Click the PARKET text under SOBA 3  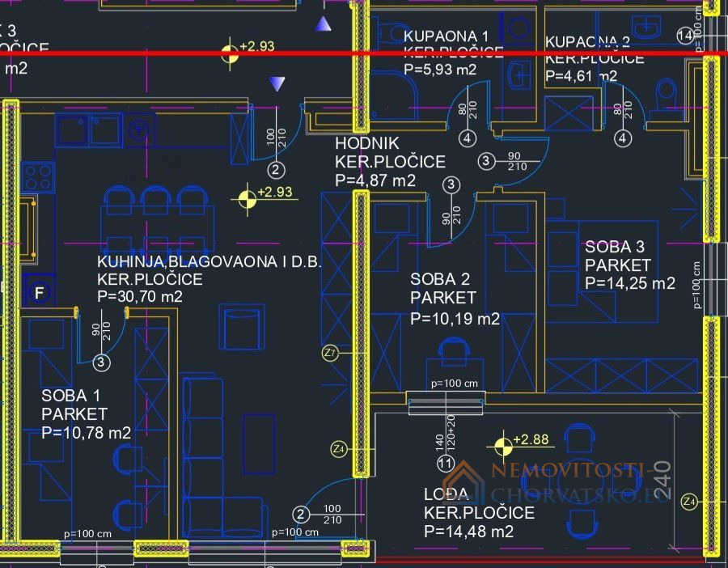point(617,265)
